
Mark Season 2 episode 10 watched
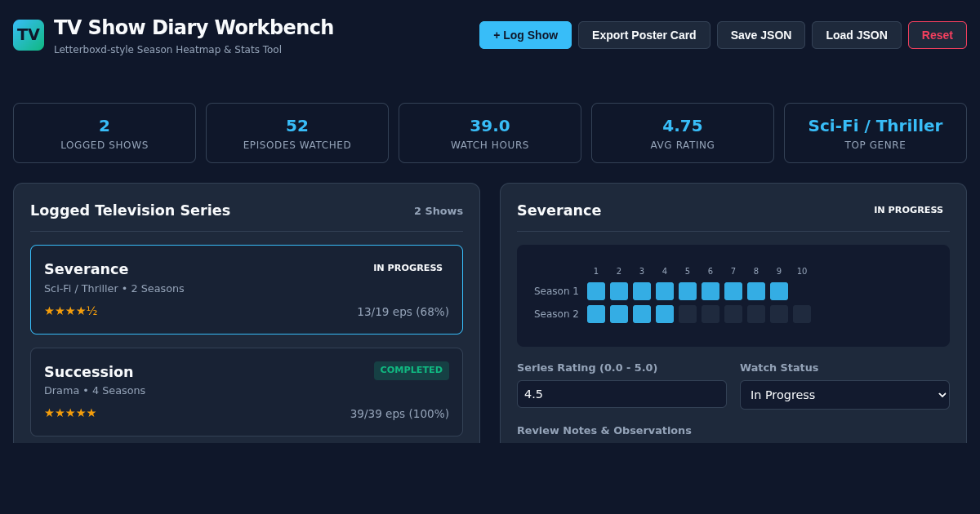pyautogui.click(x=802, y=314)
